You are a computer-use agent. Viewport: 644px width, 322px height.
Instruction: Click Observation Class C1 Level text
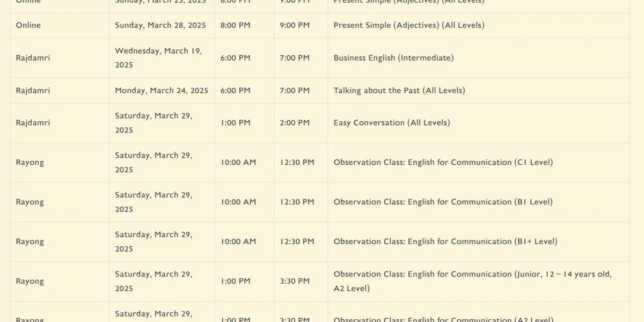pyautogui.click(x=443, y=163)
